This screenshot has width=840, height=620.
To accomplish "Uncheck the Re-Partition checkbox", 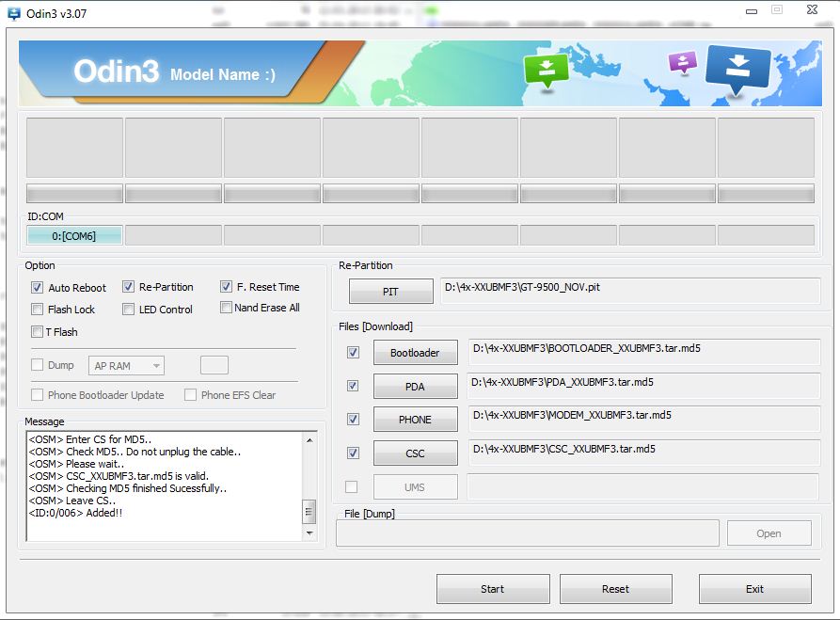I will [129, 287].
